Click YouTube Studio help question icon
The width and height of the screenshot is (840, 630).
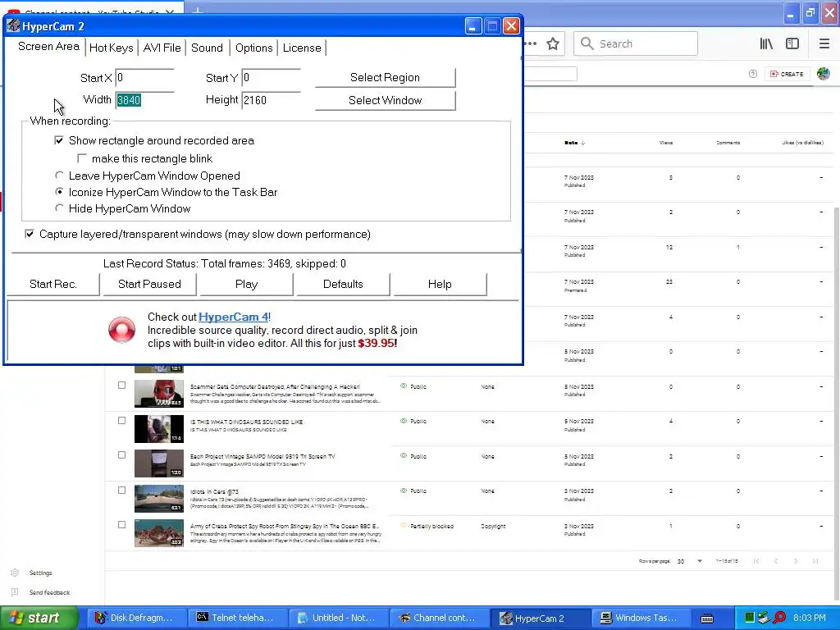pyautogui.click(x=753, y=74)
